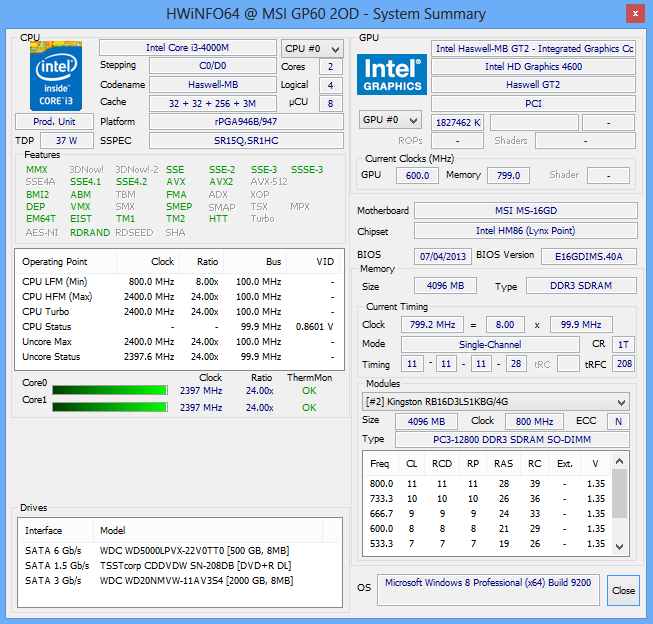Screen dimensions: 653x624
Task: Click the Model column header in Drives
Action: tap(208, 530)
